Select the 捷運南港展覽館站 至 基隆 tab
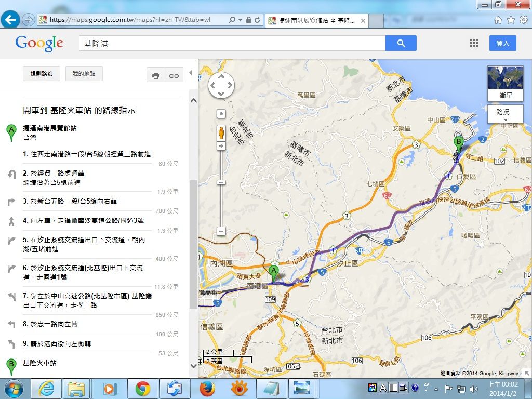Screen dimensions: 532x399 [316, 21]
